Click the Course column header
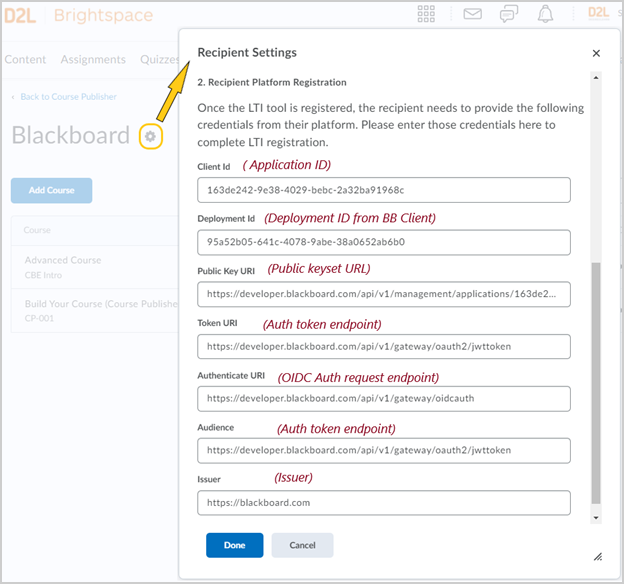Image resolution: width=624 pixels, height=584 pixels. point(37,230)
